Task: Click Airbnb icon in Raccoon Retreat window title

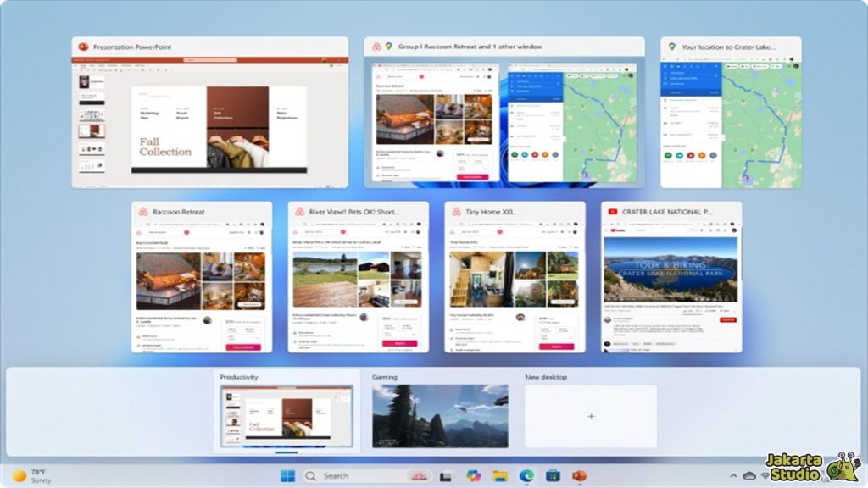Action: tap(142, 212)
